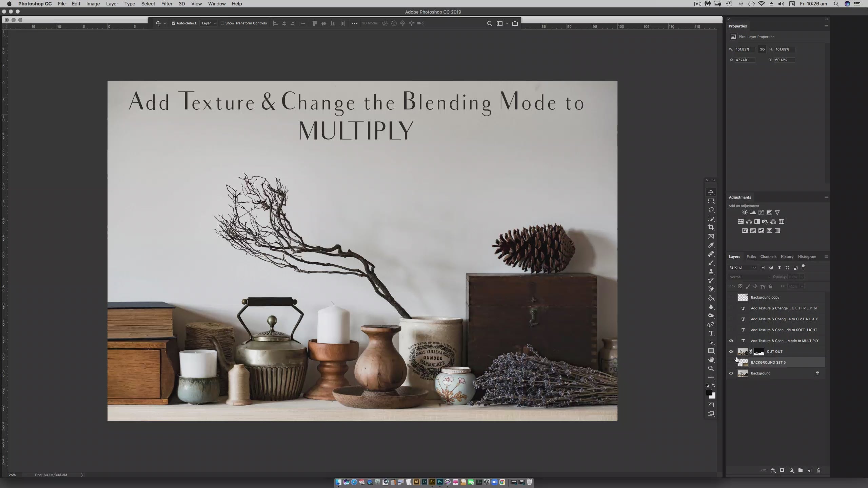Hide the Background layer eye icon
The image size is (868, 488).
[731, 373]
